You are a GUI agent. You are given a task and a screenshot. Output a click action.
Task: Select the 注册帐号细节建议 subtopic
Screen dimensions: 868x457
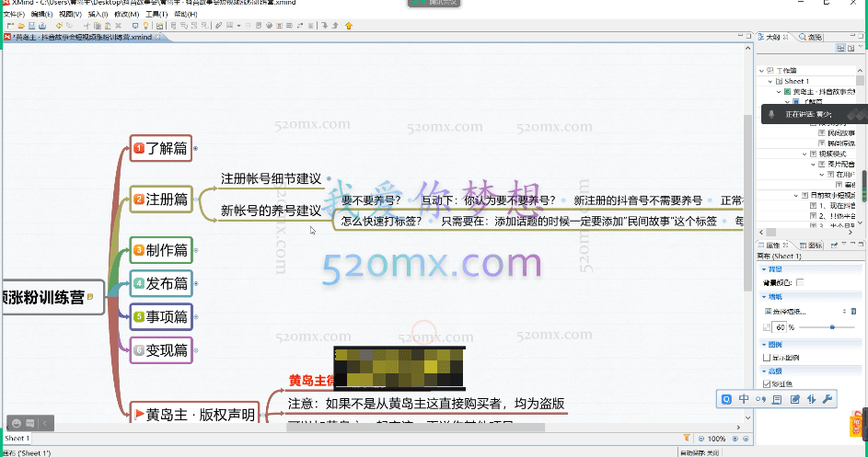[x=272, y=178]
